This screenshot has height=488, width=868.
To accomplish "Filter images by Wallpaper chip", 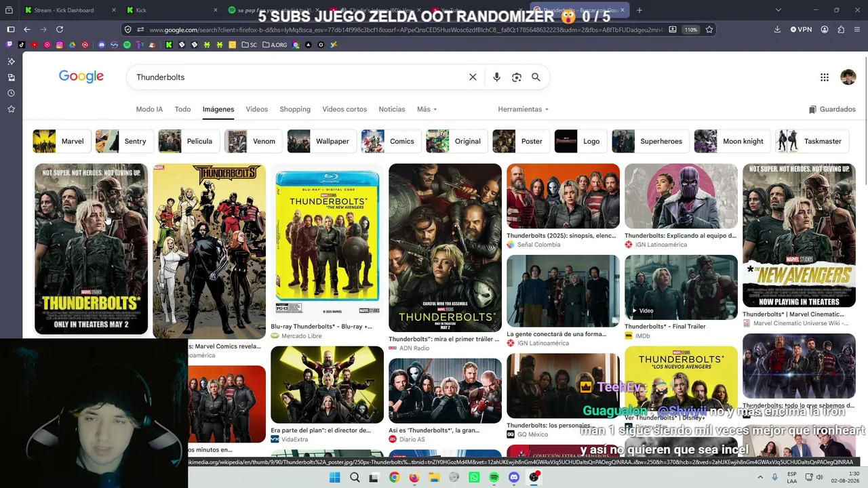I will click(321, 141).
